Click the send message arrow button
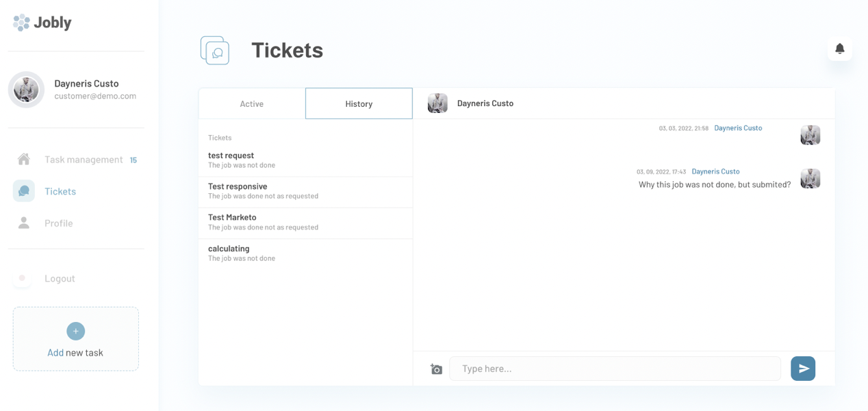The width and height of the screenshot is (868, 411). (x=803, y=369)
